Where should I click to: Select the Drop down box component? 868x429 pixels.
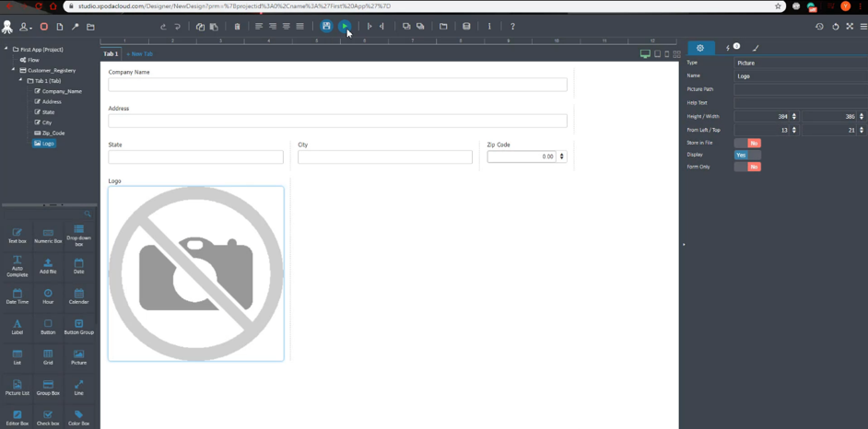click(78, 235)
